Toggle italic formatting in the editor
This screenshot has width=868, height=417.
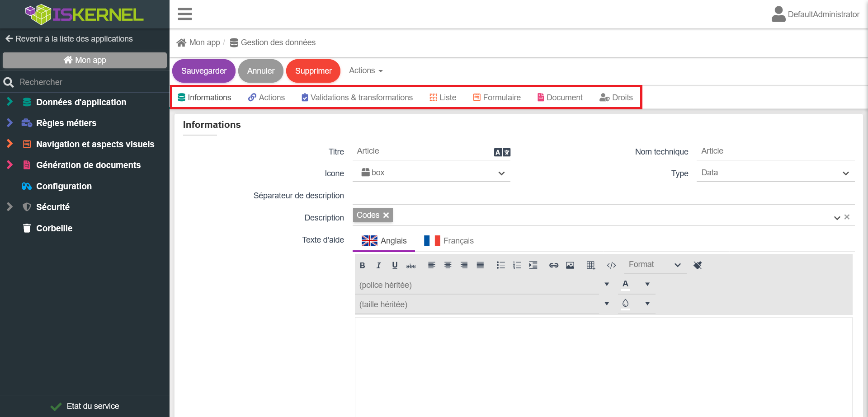(378, 266)
